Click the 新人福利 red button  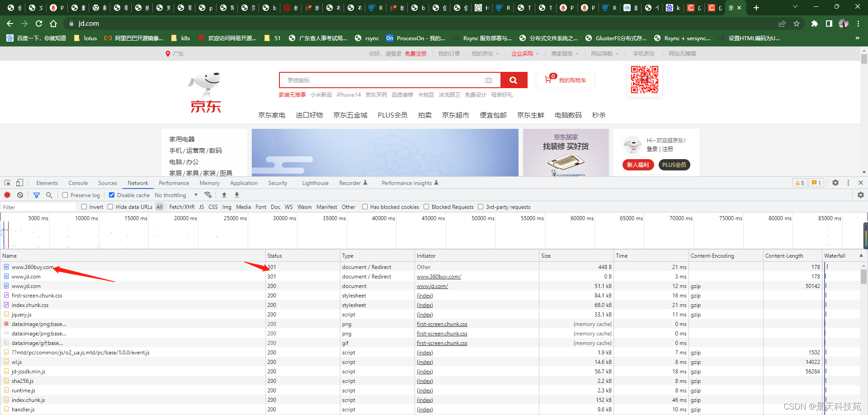(638, 165)
